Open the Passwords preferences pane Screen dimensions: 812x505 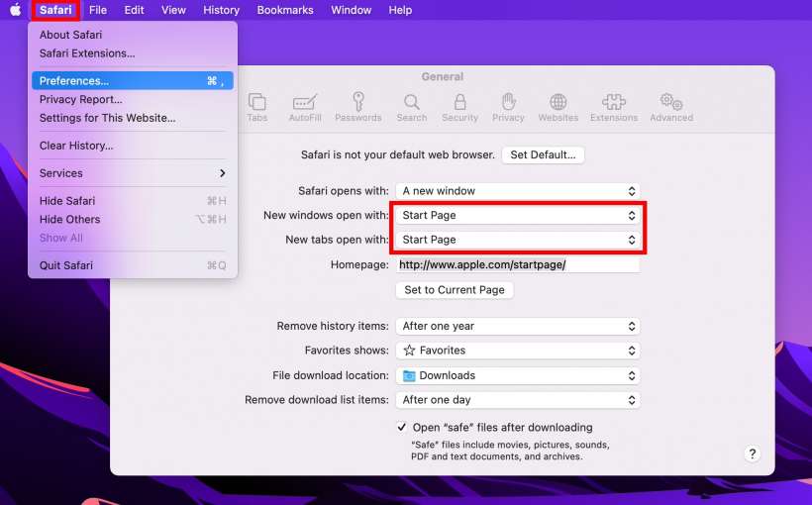coord(358,108)
